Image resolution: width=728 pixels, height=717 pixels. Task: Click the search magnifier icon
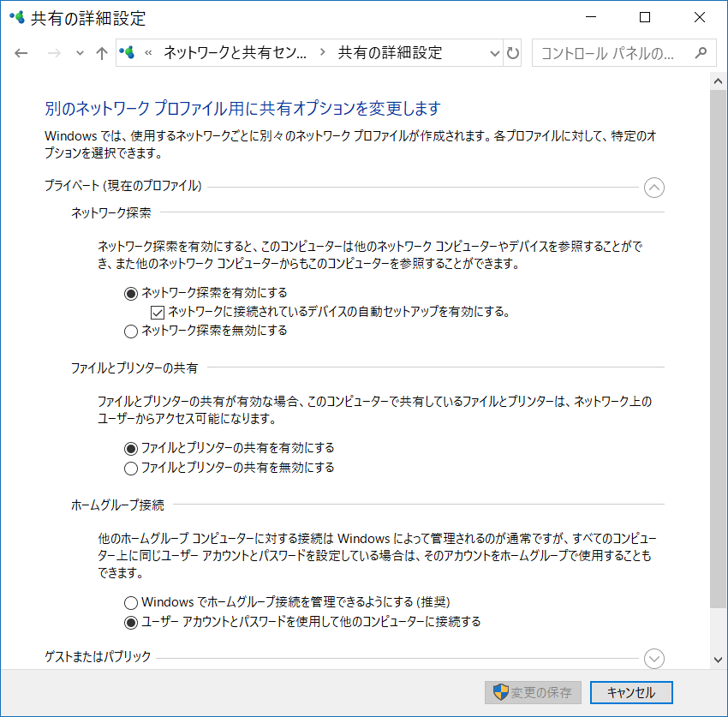[x=701, y=53]
